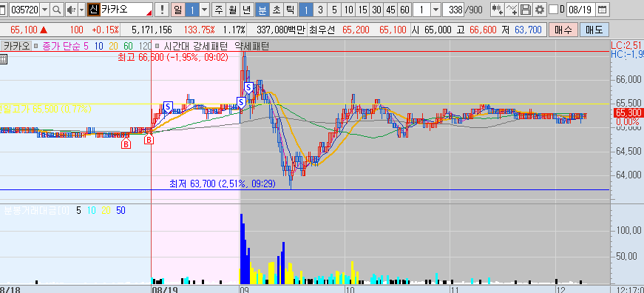
Task: Click the 매도 sell button
Action: point(594,30)
